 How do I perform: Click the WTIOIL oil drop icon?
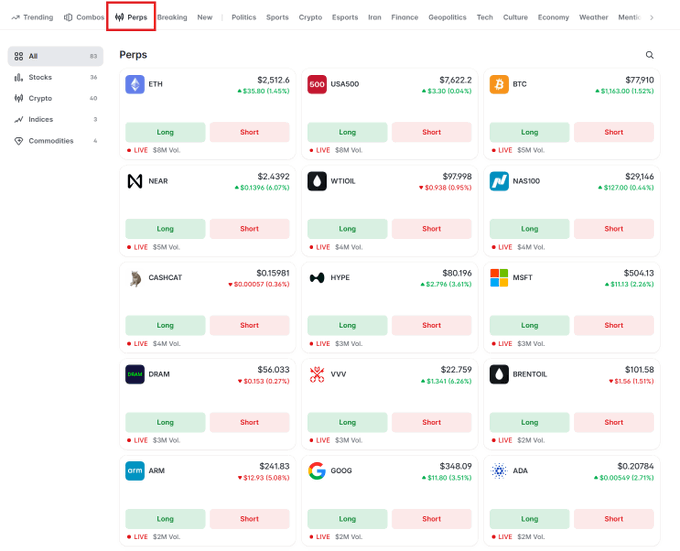point(317,181)
